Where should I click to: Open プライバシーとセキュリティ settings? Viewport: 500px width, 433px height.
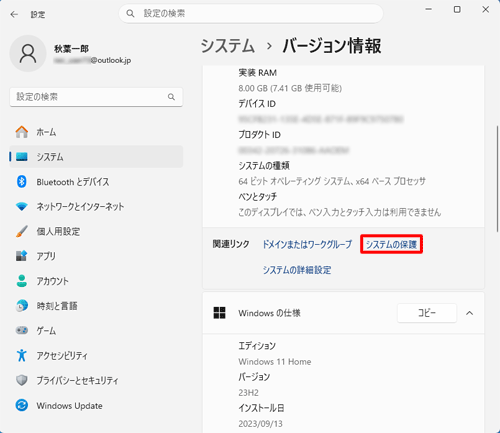[96, 380]
